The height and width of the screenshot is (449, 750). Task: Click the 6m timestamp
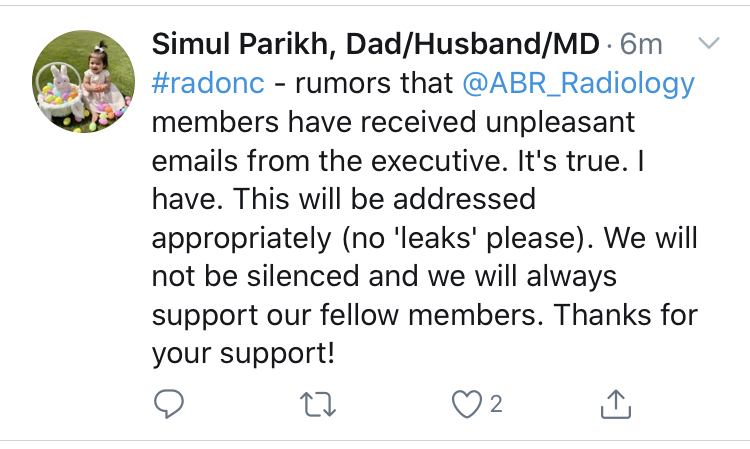click(x=641, y=45)
